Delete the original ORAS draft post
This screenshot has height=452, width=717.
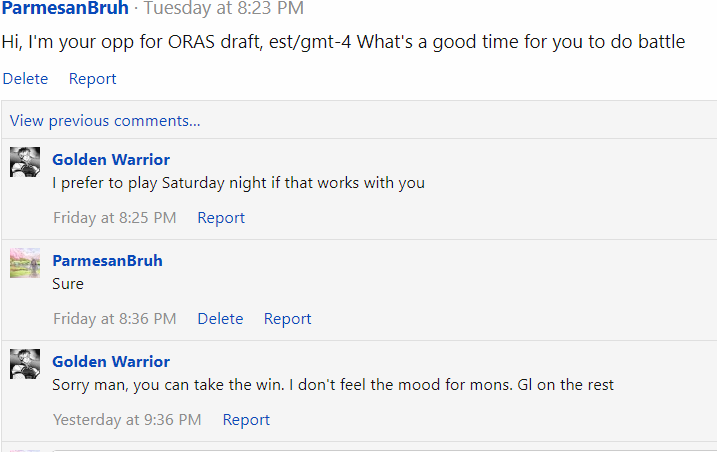coord(25,78)
